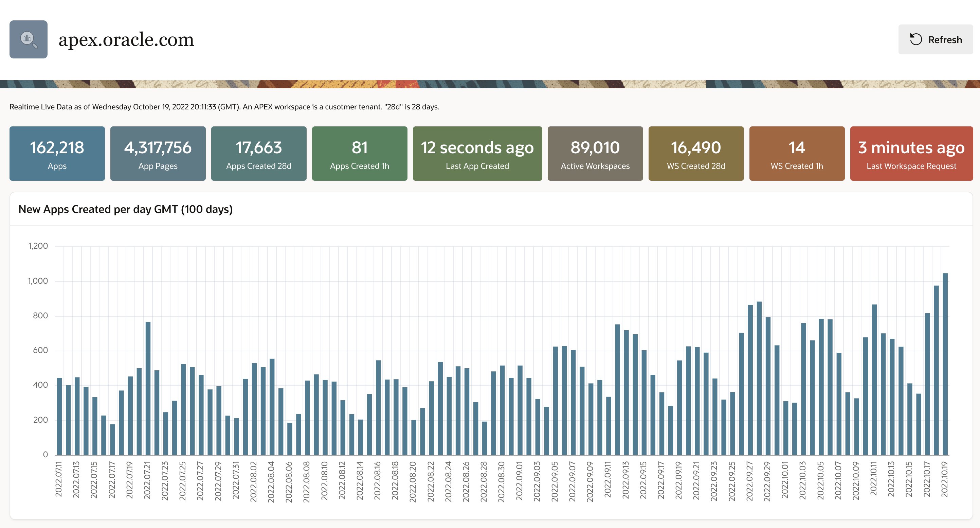Click the 2022.10.11 bar in chart

point(874,380)
